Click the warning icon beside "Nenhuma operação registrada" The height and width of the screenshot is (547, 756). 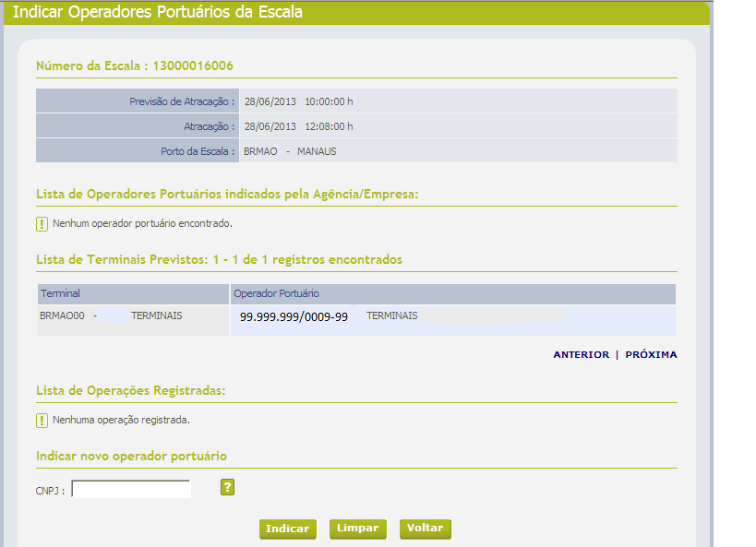pyautogui.click(x=42, y=420)
